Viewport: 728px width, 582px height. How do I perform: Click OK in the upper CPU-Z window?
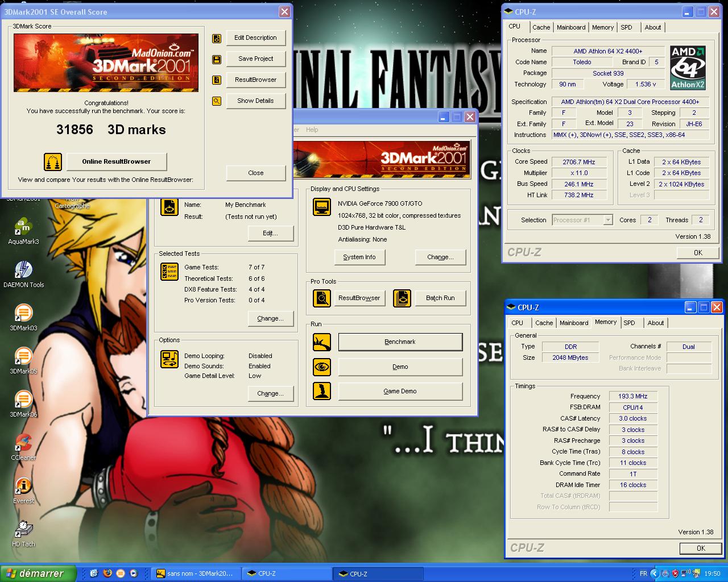[x=698, y=253]
